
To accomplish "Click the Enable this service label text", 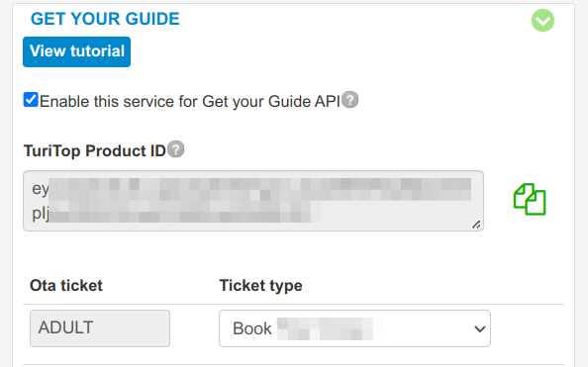I will pos(190,102).
